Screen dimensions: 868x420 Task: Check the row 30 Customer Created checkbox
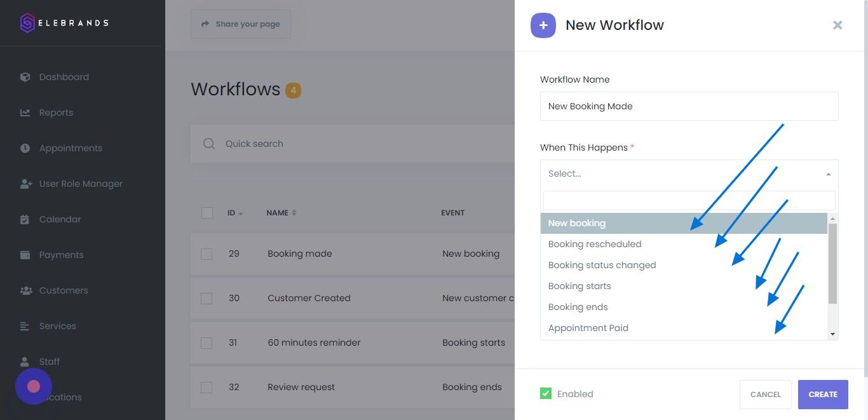click(207, 298)
